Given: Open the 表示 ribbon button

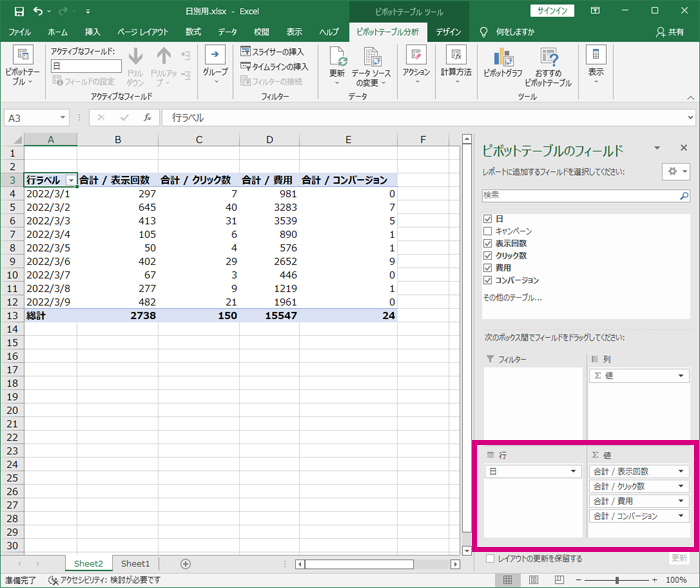Looking at the screenshot, I should (596, 65).
